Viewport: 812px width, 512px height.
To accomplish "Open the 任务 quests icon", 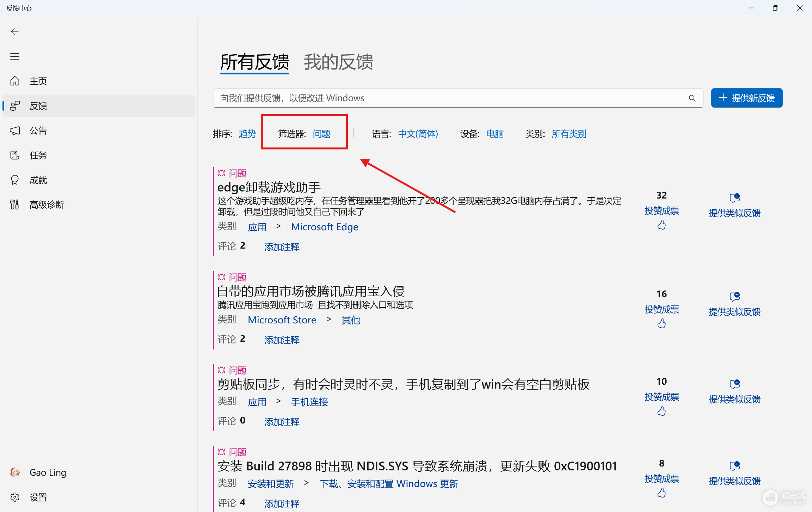I will 15,155.
